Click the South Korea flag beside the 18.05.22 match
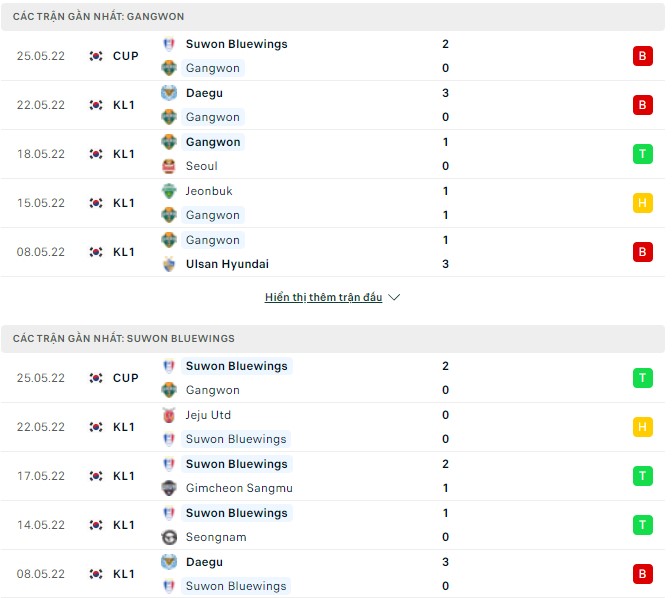672x598 pixels. tap(96, 154)
